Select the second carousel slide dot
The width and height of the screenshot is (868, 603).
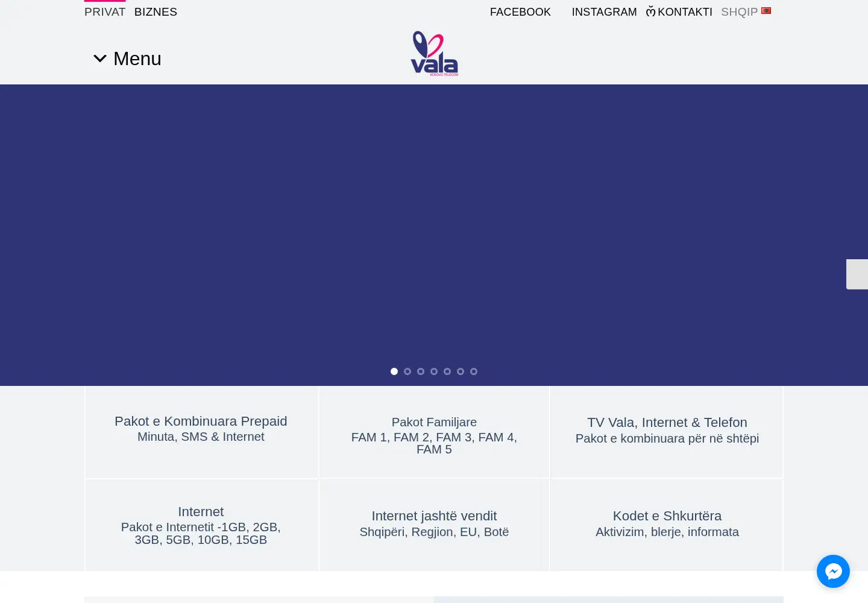(x=407, y=371)
